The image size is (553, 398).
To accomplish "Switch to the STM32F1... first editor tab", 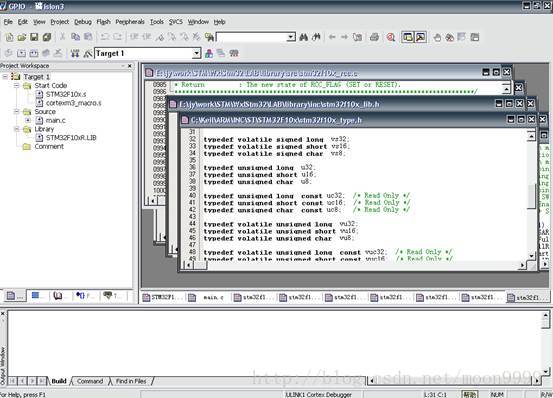I will point(163,298).
